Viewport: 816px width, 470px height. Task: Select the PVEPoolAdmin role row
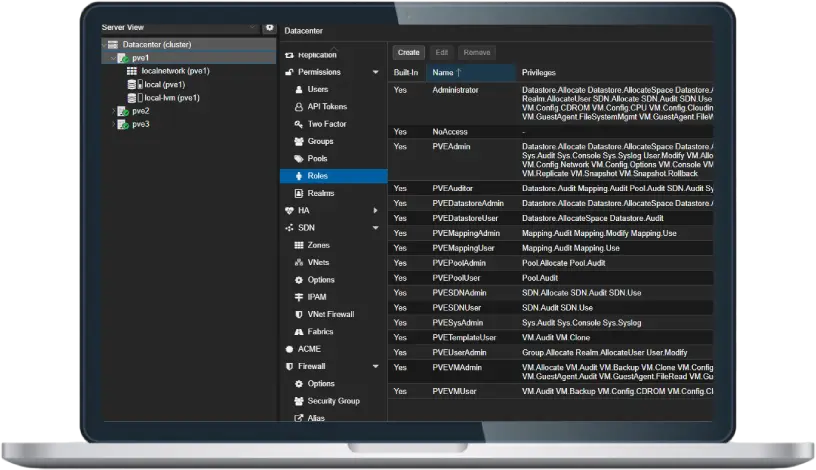[x=551, y=263]
